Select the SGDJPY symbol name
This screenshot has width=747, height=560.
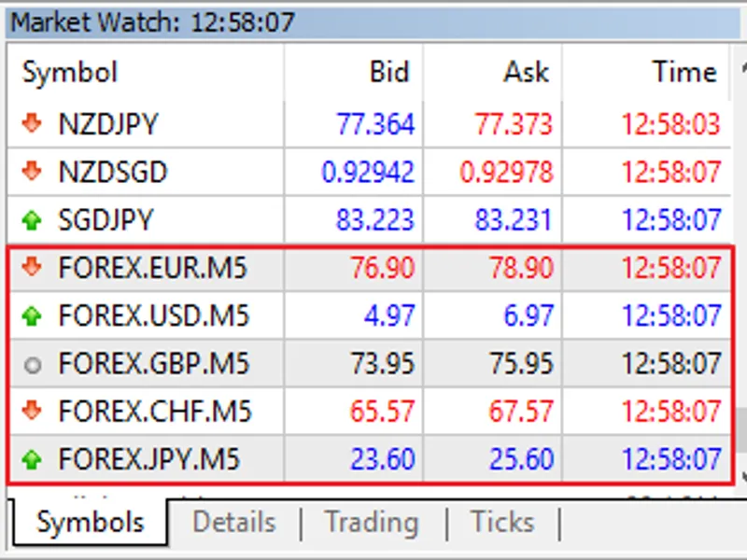coord(106,220)
